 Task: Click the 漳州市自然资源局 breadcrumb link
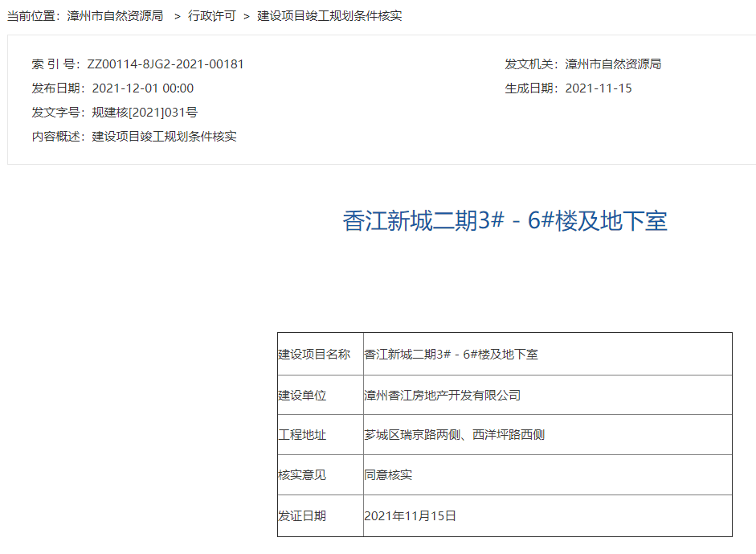tap(116, 16)
